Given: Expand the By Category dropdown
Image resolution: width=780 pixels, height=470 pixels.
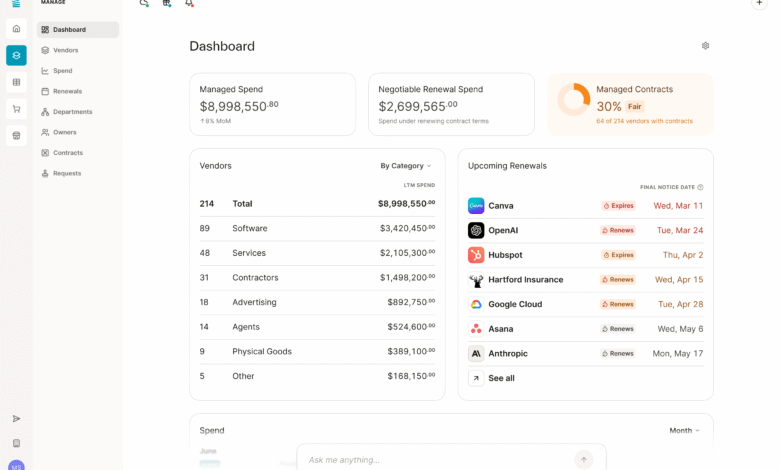Looking at the screenshot, I should tap(406, 166).
